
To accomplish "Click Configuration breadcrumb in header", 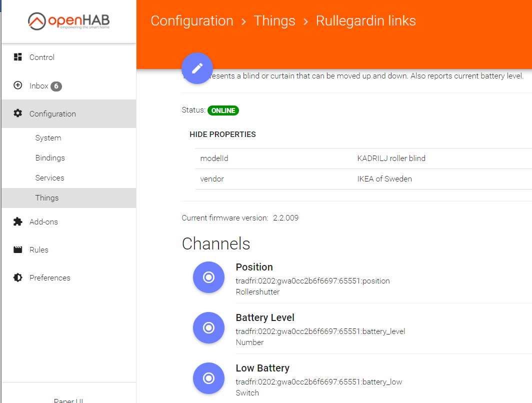I will click(x=192, y=21).
